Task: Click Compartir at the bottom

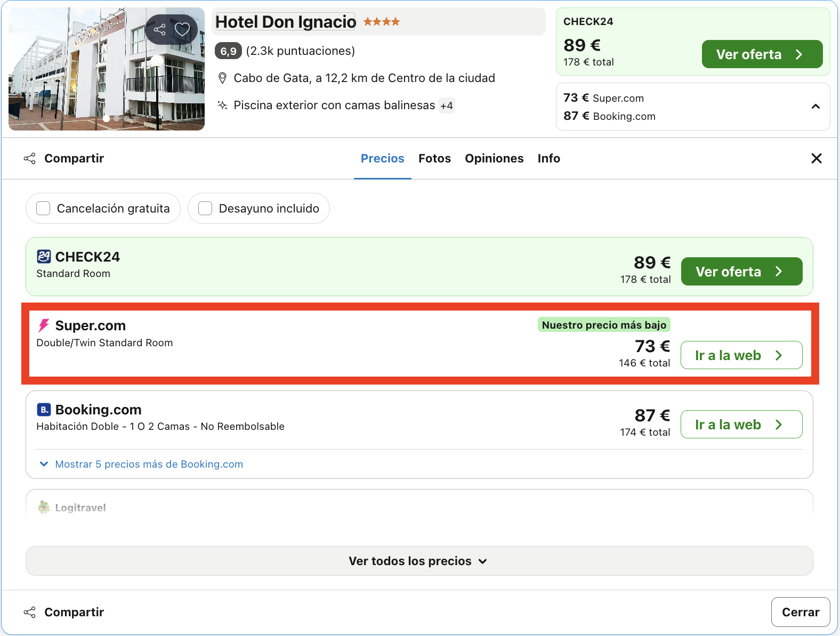Action: click(64, 612)
